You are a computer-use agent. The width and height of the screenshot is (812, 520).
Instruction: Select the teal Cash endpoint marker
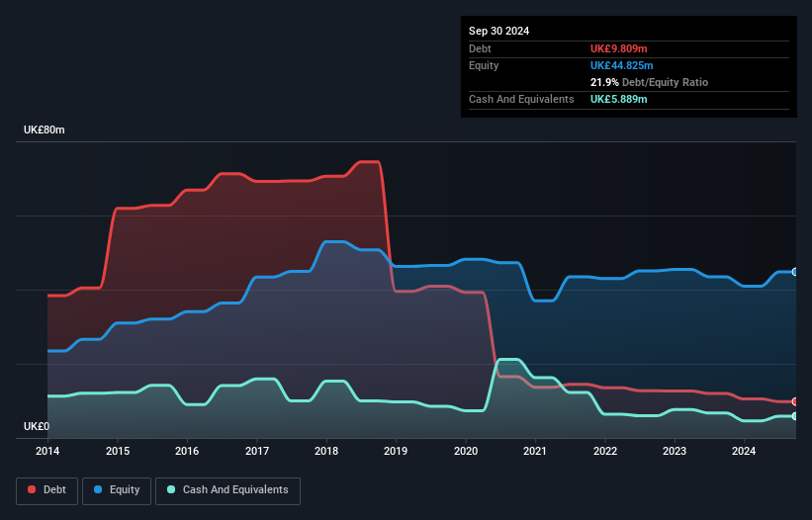click(795, 416)
